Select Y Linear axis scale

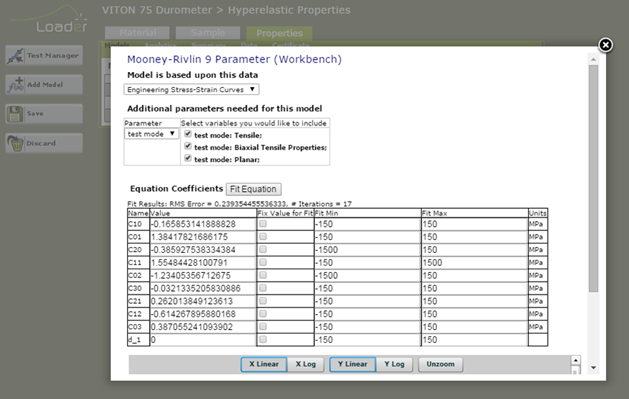pos(353,364)
